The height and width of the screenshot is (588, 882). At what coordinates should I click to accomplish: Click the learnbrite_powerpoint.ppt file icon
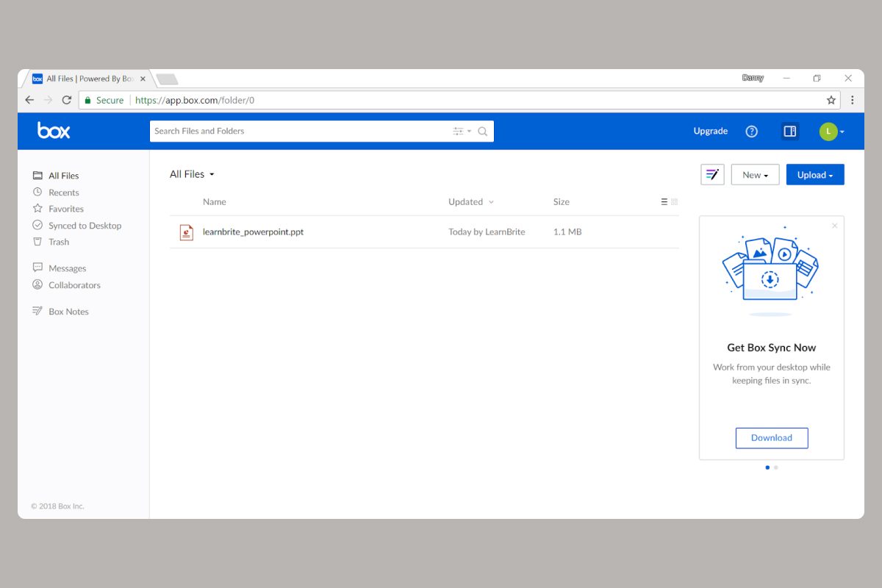coord(187,232)
